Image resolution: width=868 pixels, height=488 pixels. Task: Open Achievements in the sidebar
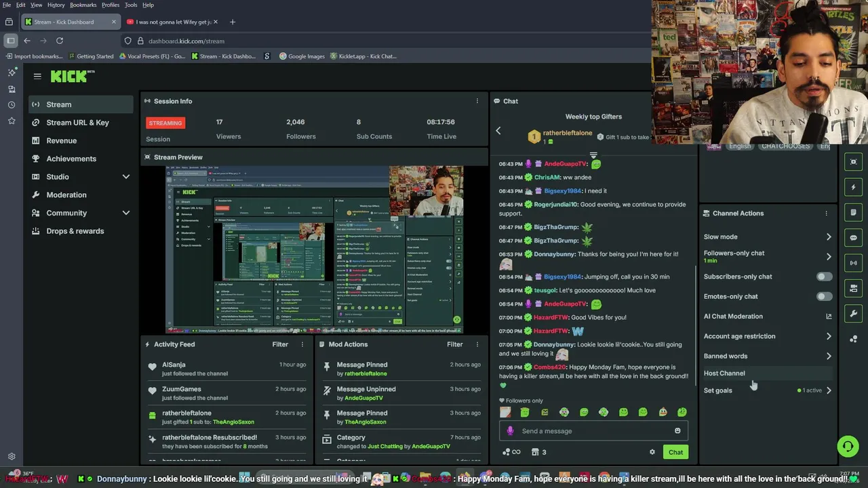click(81, 159)
